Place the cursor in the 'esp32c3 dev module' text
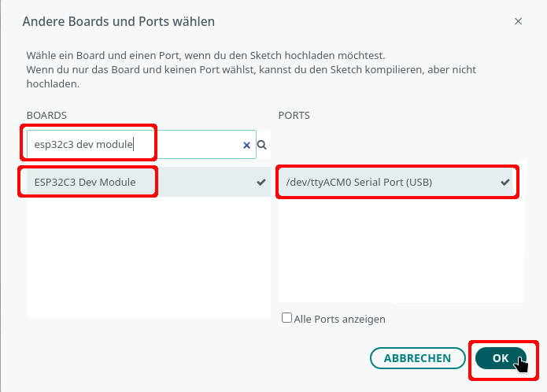This screenshot has height=392, width=547. click(83, 145)
